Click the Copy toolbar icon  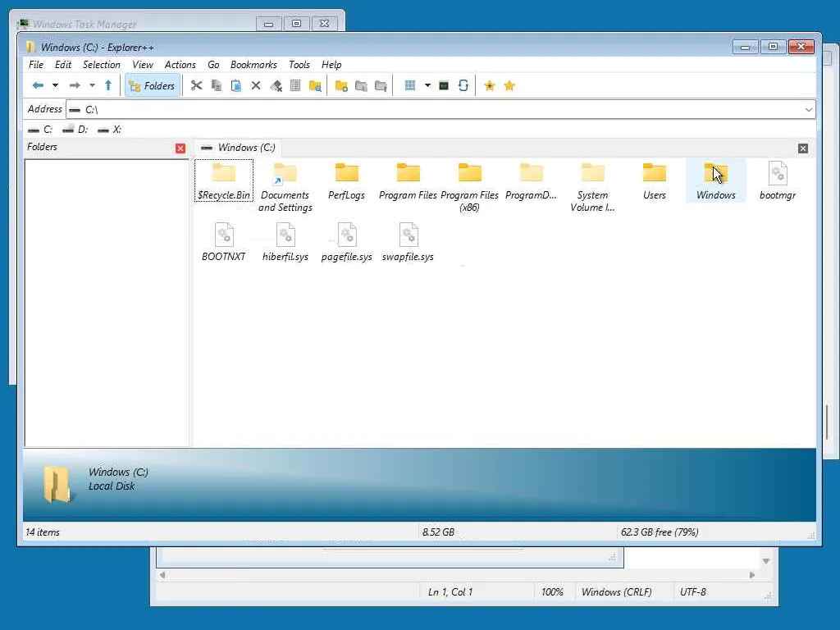(217, 85)
